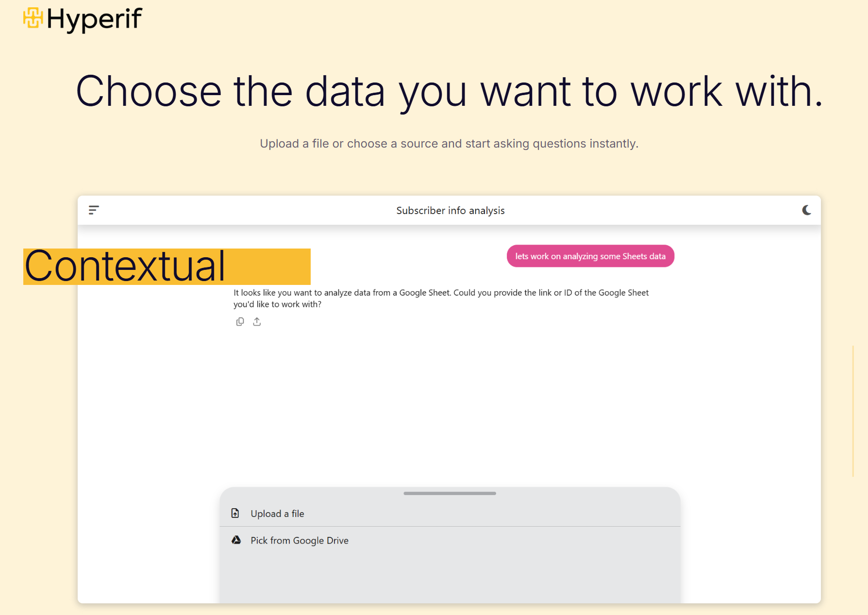Toggle dark mode with moon icon
The image size is (868, 615).
pos(806,210)
